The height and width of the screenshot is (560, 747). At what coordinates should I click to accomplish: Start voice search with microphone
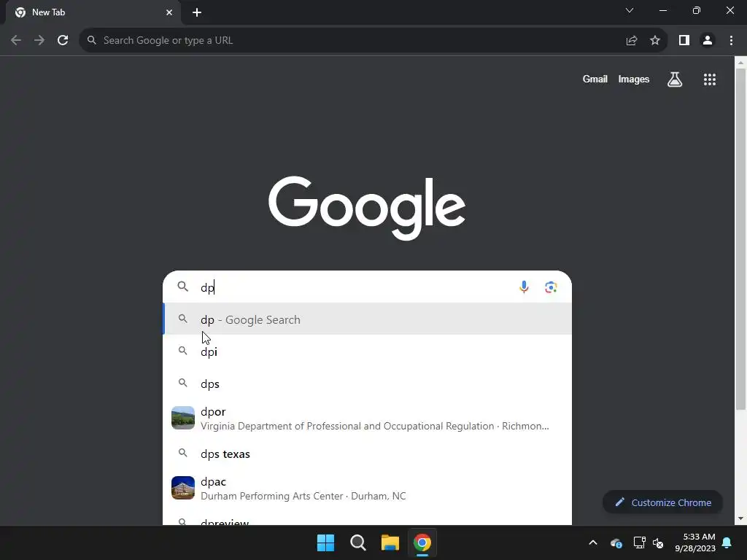[x=524, y=287]
